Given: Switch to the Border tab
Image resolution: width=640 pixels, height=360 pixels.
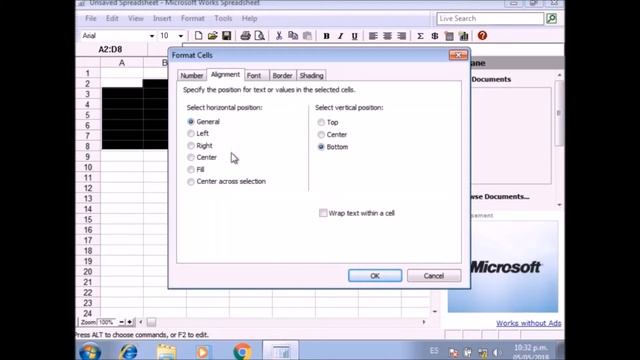Looking at the screenshot, I should click(x=282, y=76).
